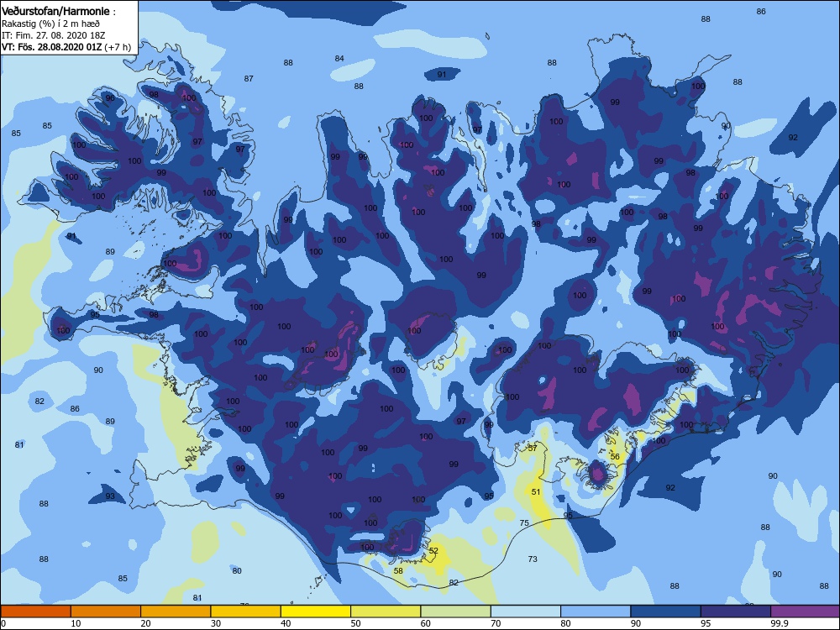Click the '52' humidity value on the map
Screen dimensions: 840x630
click(x=434, y=551)
